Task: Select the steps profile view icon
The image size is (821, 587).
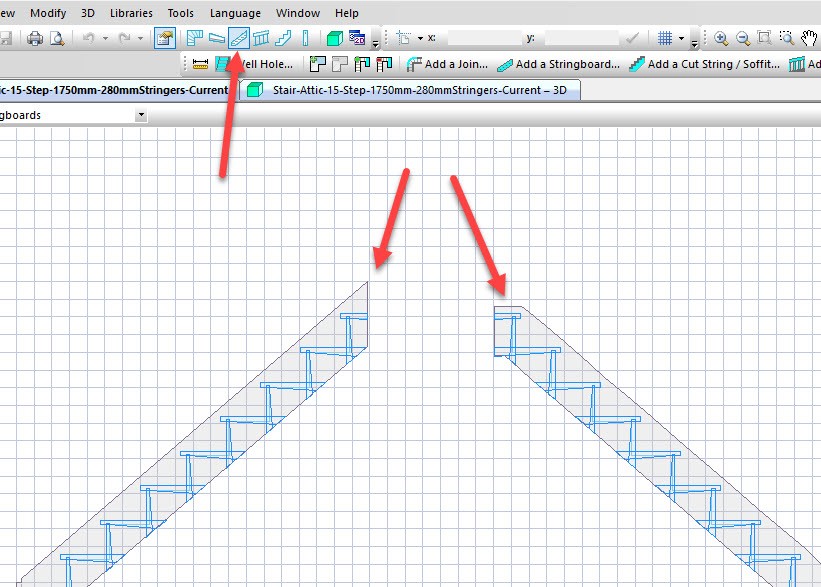Action: click(x=283, y=38)
